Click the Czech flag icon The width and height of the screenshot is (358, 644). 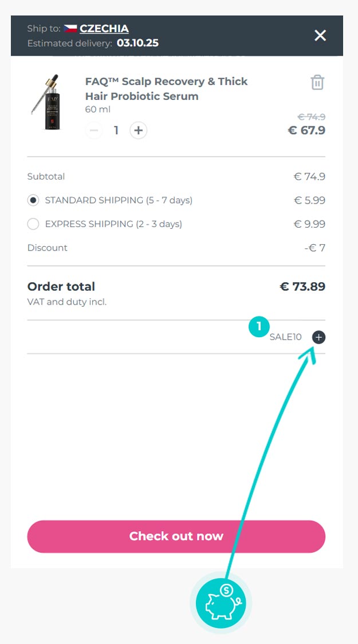click(x=70, y=29)
